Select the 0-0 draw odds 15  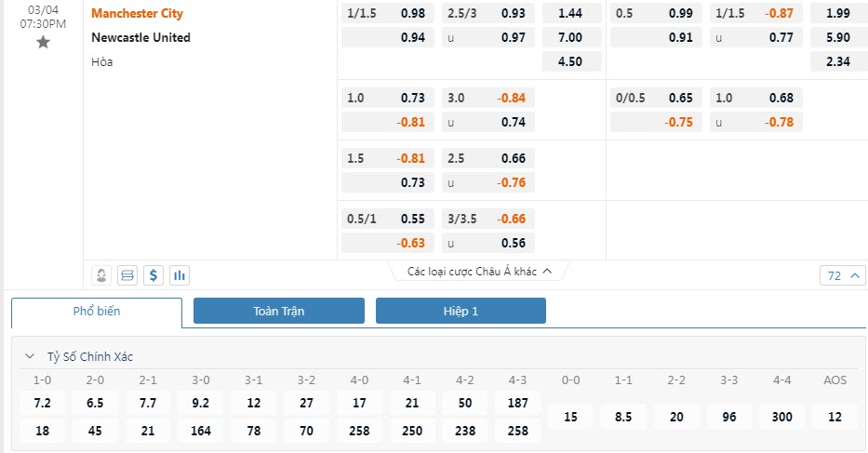571,417
